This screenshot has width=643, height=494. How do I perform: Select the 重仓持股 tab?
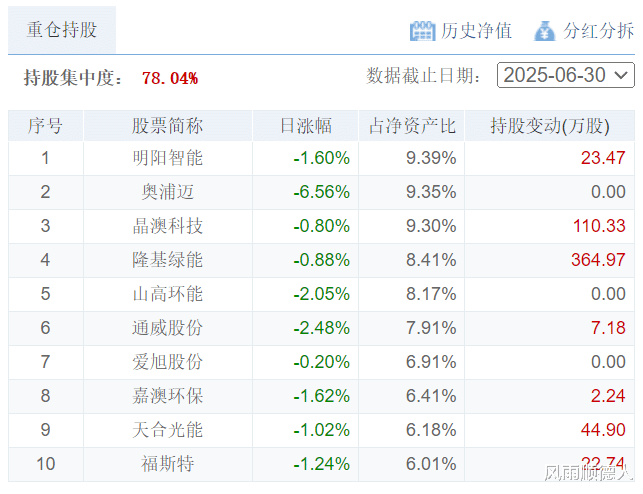(62, 30)
